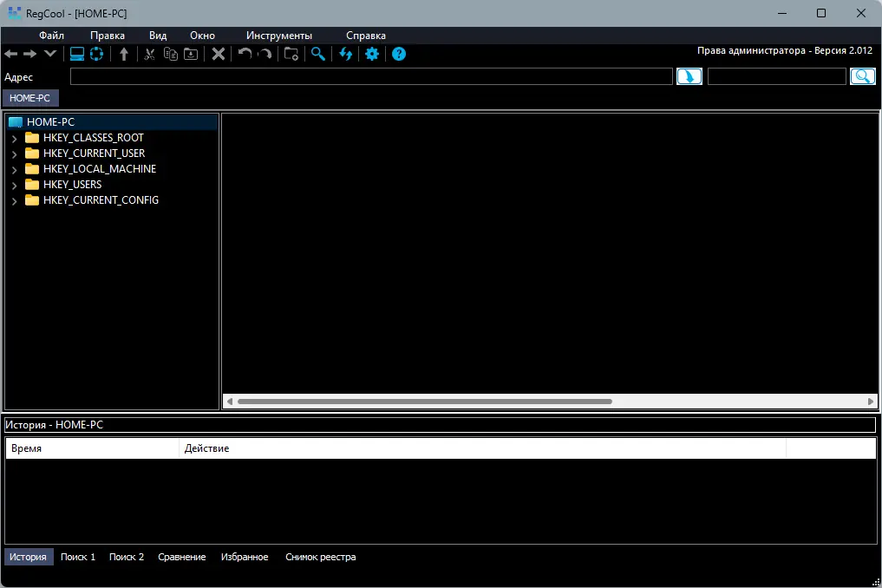Click the Paste icon in toolbar

point(192,54)
